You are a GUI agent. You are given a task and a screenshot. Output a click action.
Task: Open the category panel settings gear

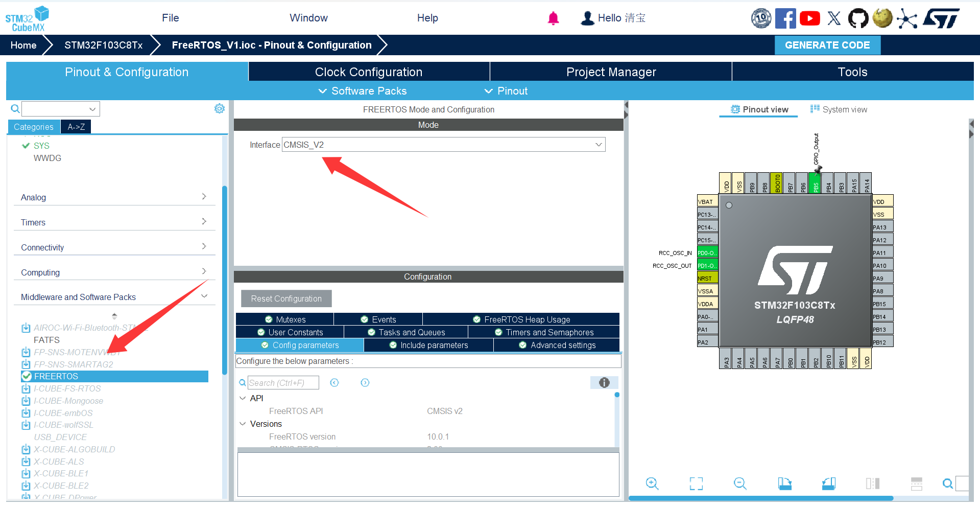point(220,108)
